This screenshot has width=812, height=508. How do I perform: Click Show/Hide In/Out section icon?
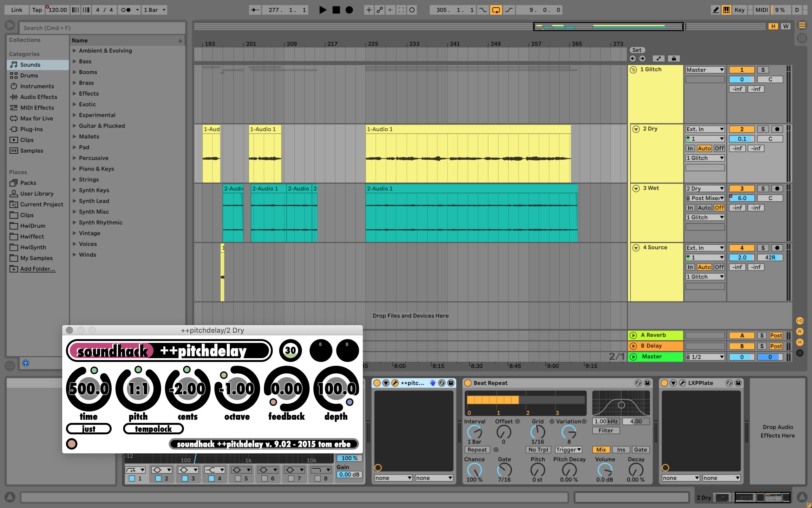pos(800,321)
